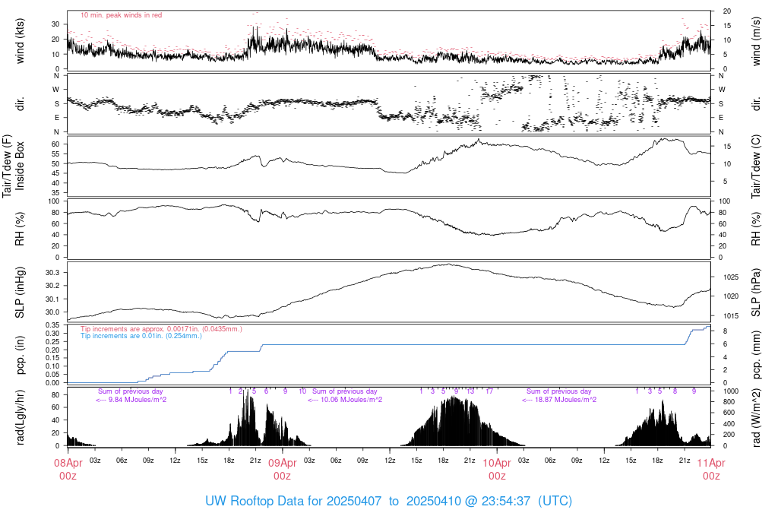Click the '55' tick on Tair/Tdew axis
This screenshot has height=532, width=778.
55,154
